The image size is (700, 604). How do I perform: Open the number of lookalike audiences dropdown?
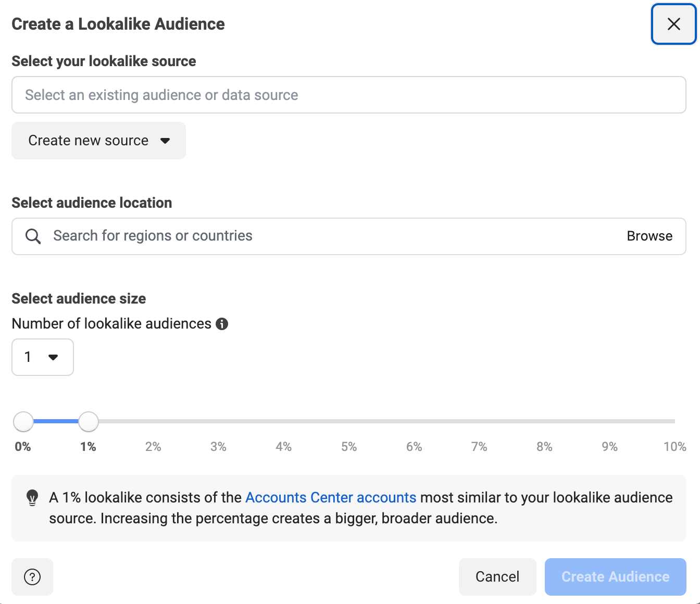[42, 357]
